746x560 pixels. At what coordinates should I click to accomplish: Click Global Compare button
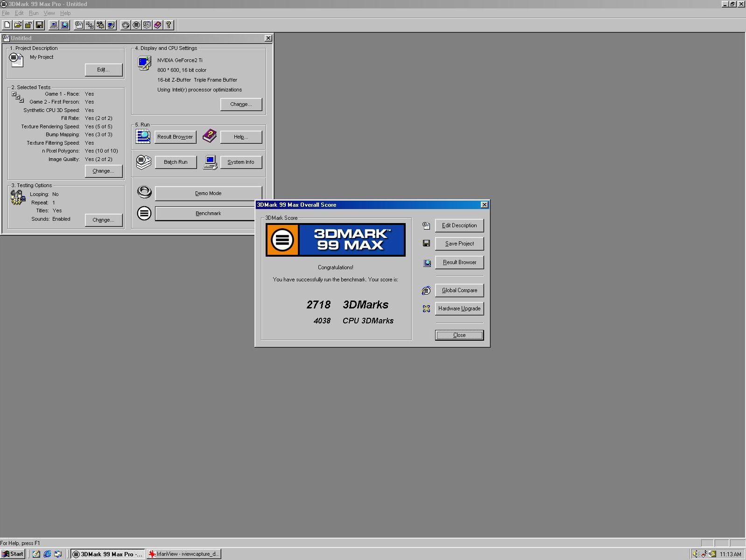[x=459, y=290]
